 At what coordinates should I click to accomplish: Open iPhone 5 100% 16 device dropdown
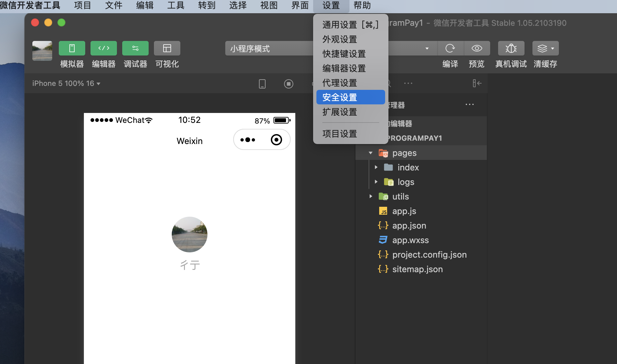click(x=66, y=84)
